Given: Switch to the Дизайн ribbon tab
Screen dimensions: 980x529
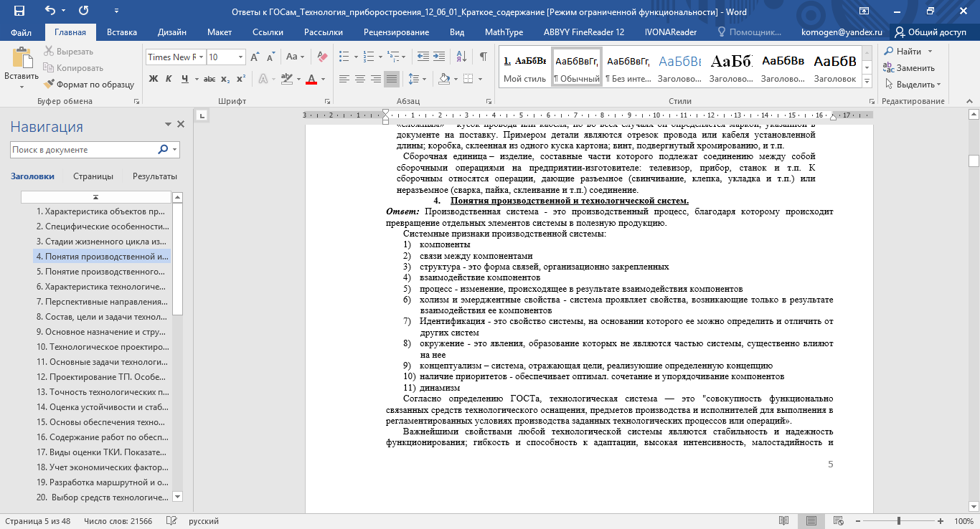Looking at the screenshot, I should [x=172, y=32].
